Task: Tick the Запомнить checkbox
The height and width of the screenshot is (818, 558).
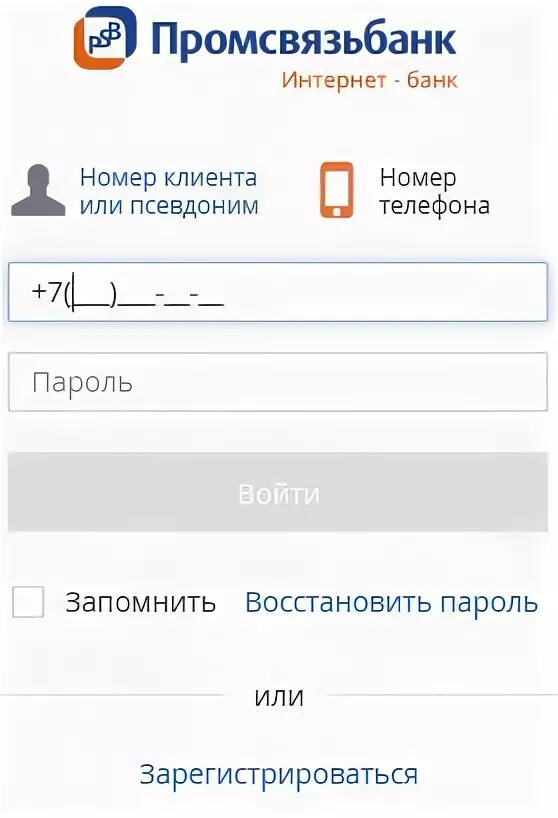Action: 28,602
